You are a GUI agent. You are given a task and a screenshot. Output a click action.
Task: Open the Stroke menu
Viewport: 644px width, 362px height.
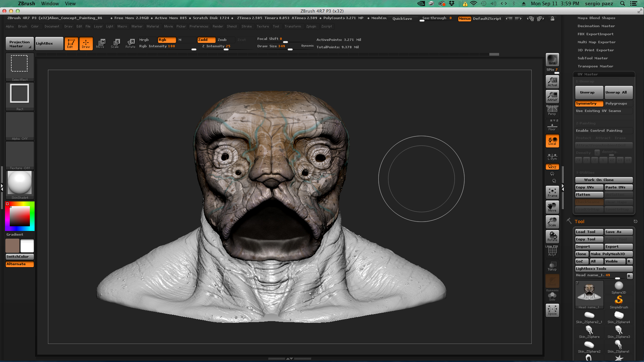247,26
